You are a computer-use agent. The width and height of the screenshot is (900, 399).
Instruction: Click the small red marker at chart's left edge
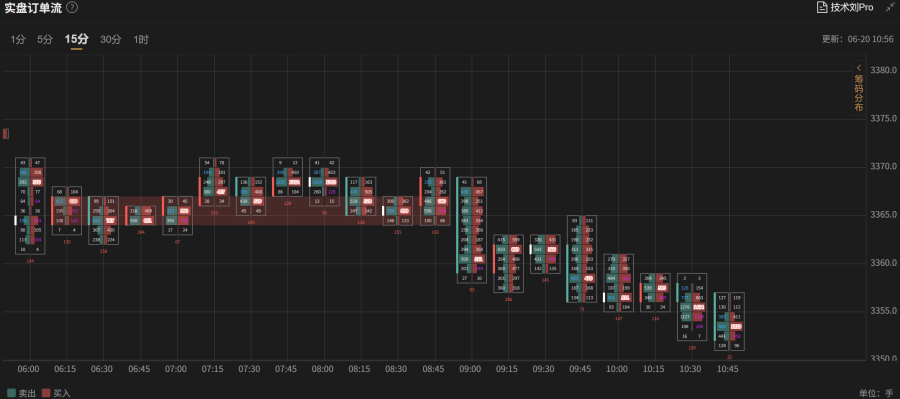point(5,134)
